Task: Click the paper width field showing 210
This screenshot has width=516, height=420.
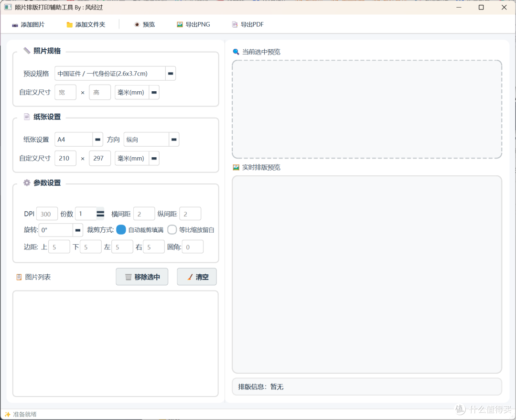Action: [65, 158]
